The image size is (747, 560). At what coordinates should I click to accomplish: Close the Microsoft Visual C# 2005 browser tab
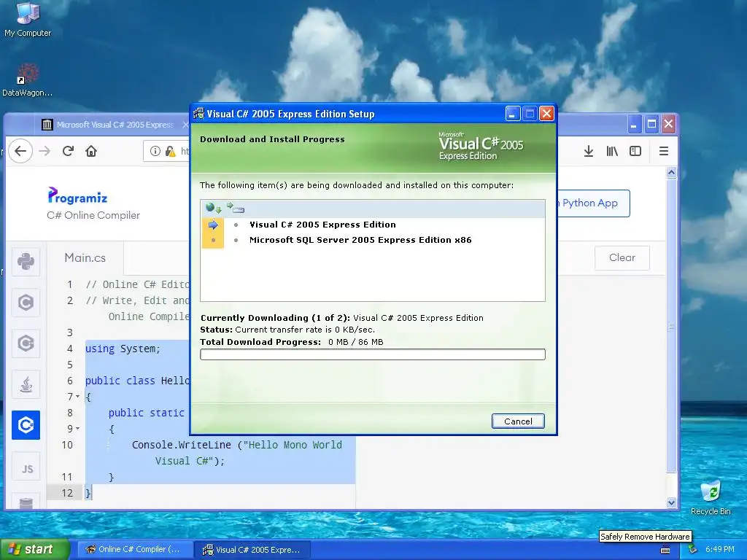[x=186, y=125]
